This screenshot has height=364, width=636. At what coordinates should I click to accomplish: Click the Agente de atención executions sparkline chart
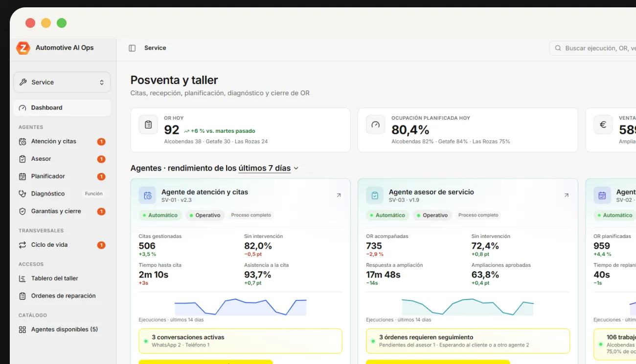click(x=241, y=307)
